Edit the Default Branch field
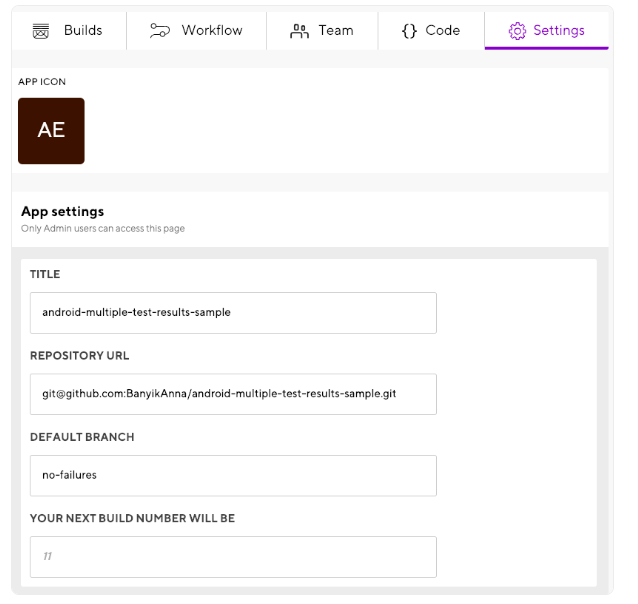Screen dimensions: 638x604 (x=233, y=475)
